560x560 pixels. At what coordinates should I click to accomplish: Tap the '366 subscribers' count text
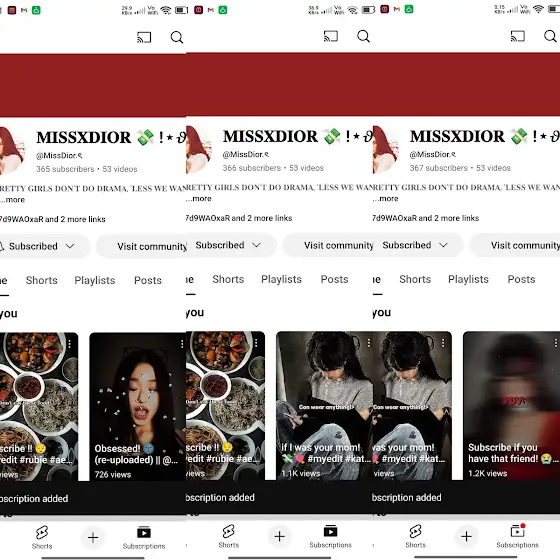[252, 168]
